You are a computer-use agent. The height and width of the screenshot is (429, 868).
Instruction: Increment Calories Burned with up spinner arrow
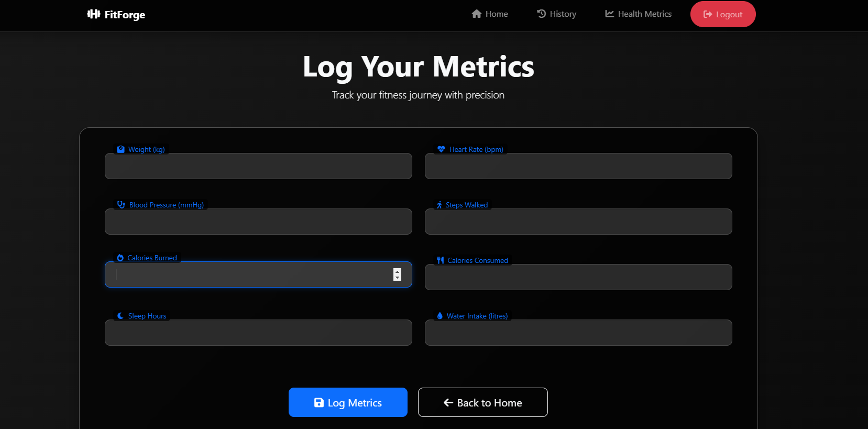397,271
